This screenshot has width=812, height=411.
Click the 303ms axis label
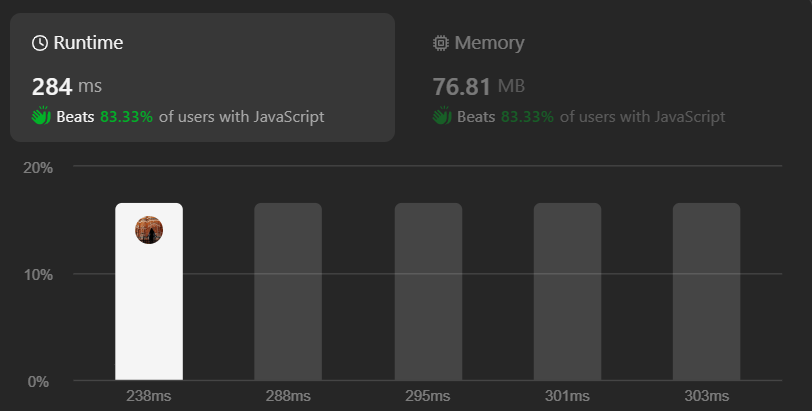(x=707, y=396)
